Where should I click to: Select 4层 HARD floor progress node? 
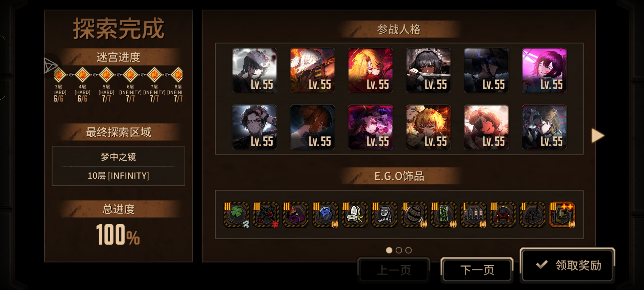82,75
